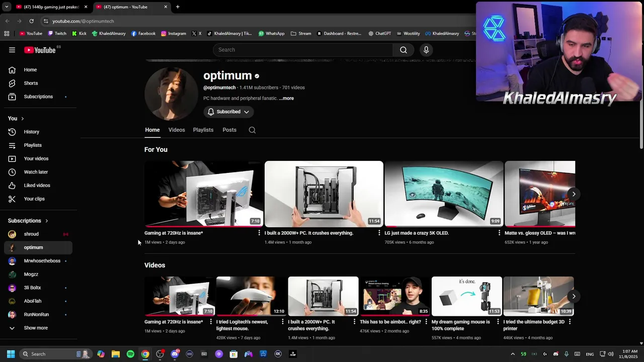Search within the optimum channel via magnifier icon
644x362 pixels.
click(252, 130)
